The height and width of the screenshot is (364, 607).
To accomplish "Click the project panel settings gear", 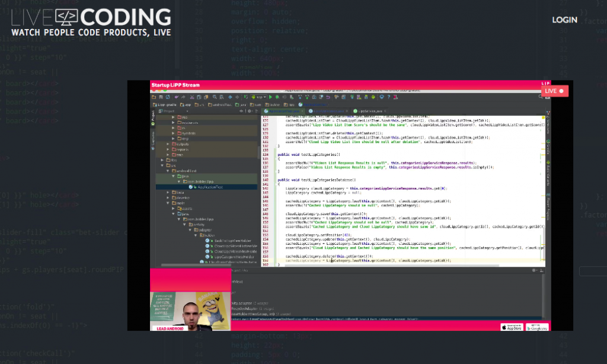I will pyautogui.click(x=250, y=111).
